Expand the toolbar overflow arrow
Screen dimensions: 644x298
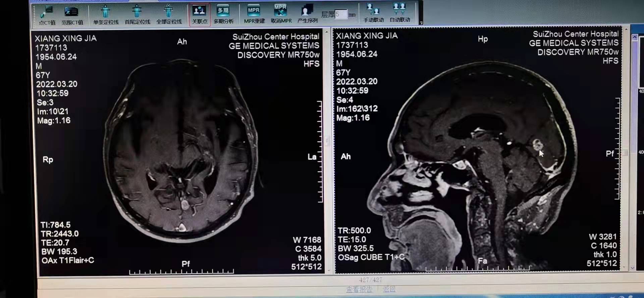[x=421, y=23]
